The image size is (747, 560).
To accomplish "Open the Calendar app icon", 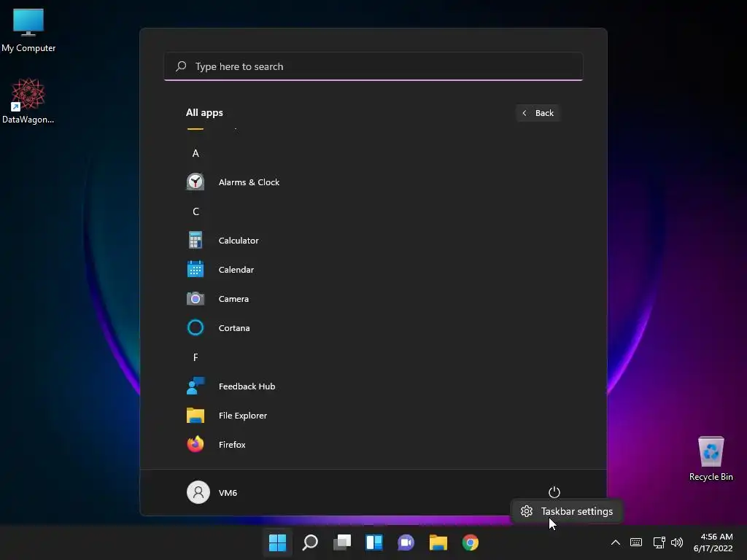I will pos(196,270).
